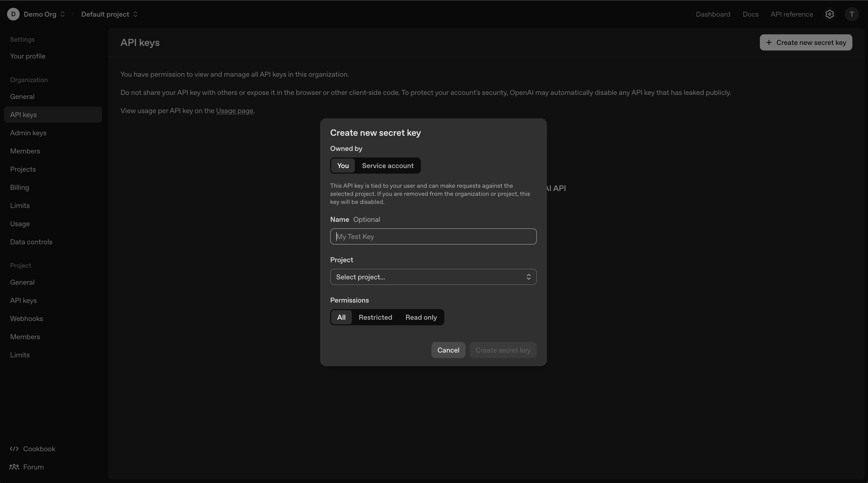
Task: Open the profile avatar menu at top right
Action: pyautogui.click(x=852, y=14)
